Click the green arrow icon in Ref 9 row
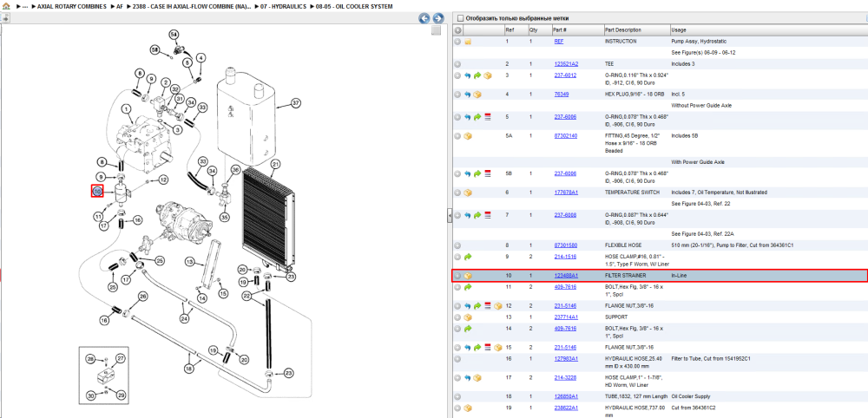 click(x=468, y=257)
